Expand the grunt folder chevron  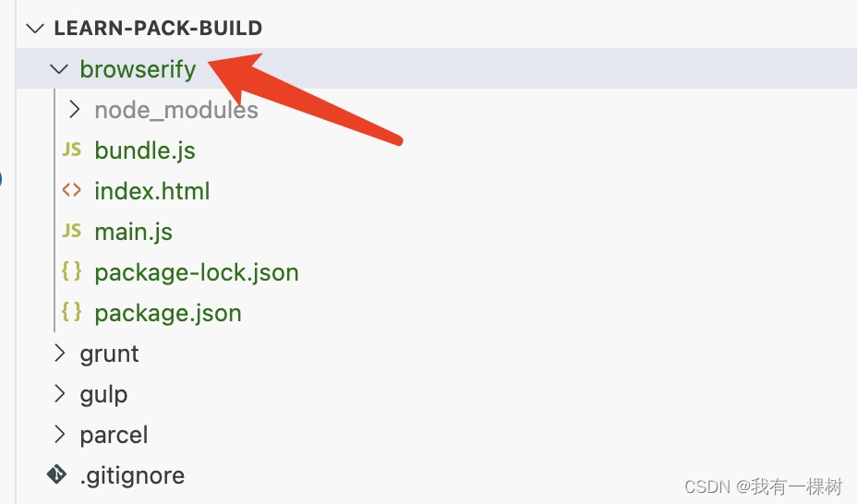coord(60,353)
